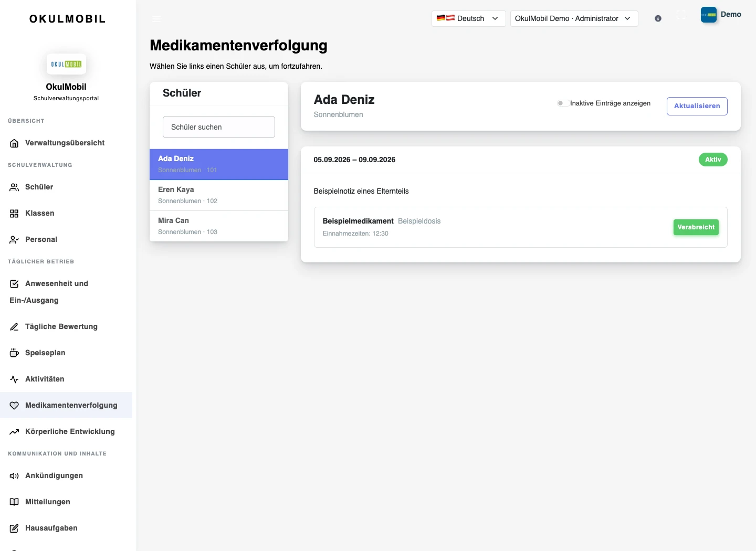Click the Medikamentenverfolgung heart icon
The image size is (756, 551).
pos(14,406)
